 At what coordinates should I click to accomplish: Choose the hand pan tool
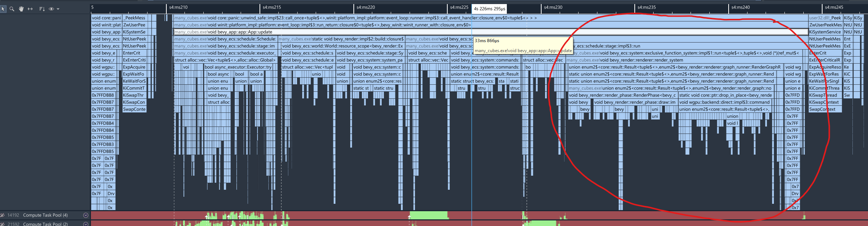point(21,9)
